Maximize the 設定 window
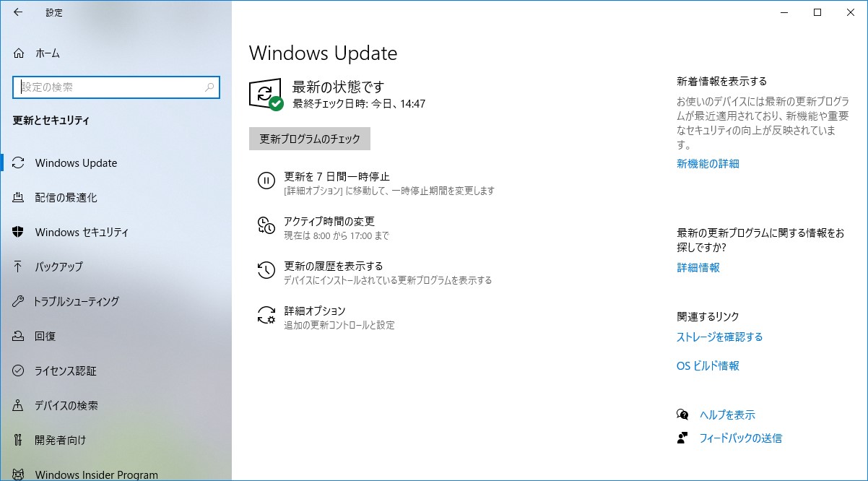868x481 pixels. coord(817,12)
